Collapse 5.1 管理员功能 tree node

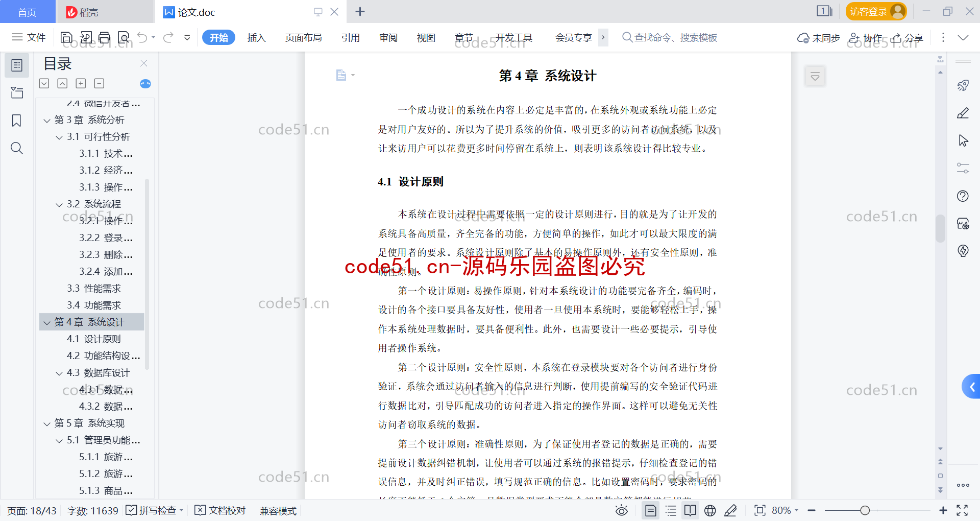[59, 441]
